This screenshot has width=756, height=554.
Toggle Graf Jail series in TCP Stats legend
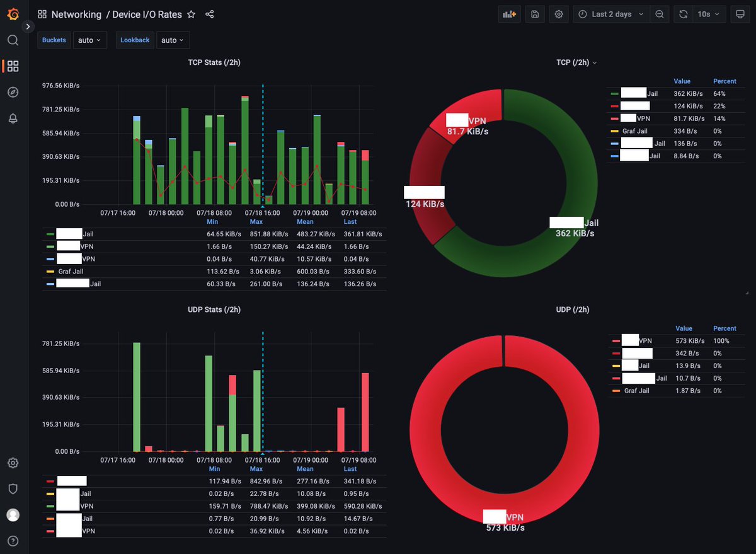click(x=71, y=272)
